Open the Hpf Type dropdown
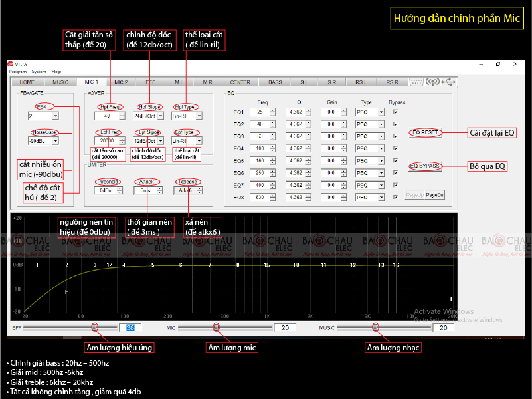Screen dimensions: 532x399 click(199, 116)
